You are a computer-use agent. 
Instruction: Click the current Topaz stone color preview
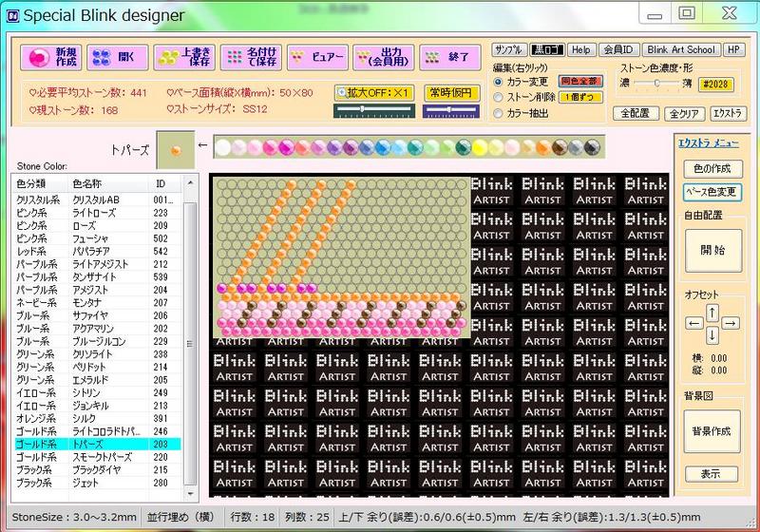point(176,150)
